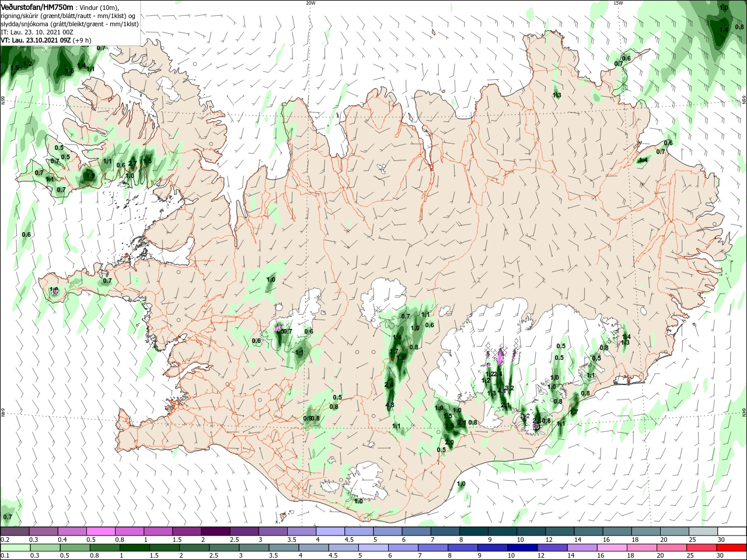Click the deep blue 10 rain legend swatch

522,548
